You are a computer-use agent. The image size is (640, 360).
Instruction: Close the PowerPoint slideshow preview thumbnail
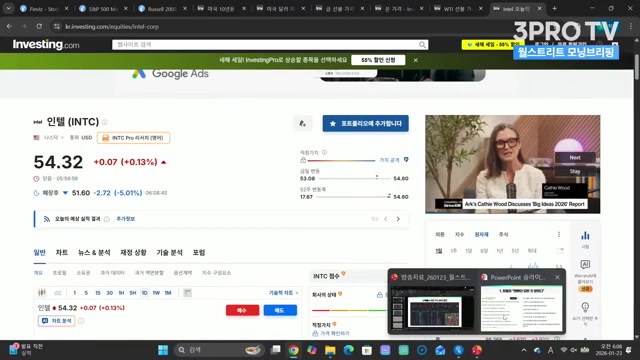pyautogui.click(x=557, y=277)
